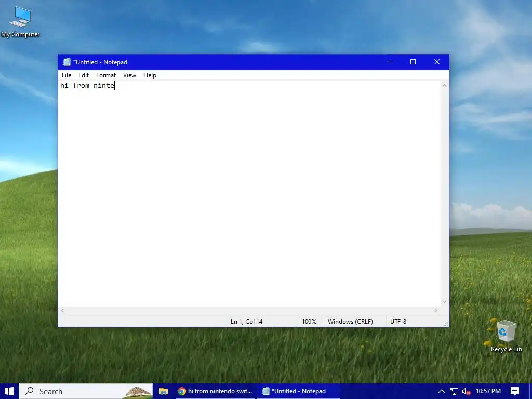Click the vertical scrollbar up arrow

pyautogui.click(x=444, y=86)
